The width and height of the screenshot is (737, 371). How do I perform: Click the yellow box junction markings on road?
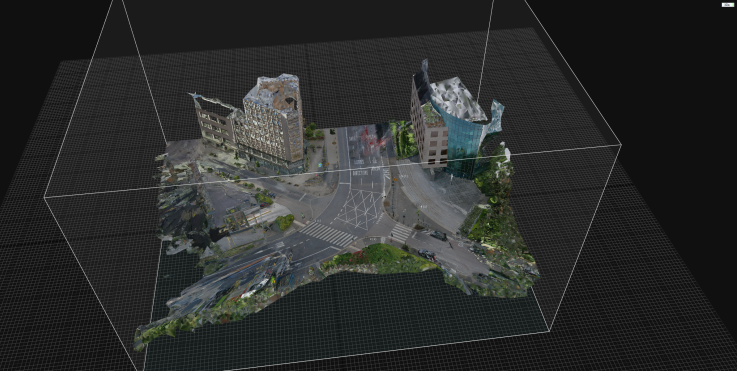pos(360,209)
